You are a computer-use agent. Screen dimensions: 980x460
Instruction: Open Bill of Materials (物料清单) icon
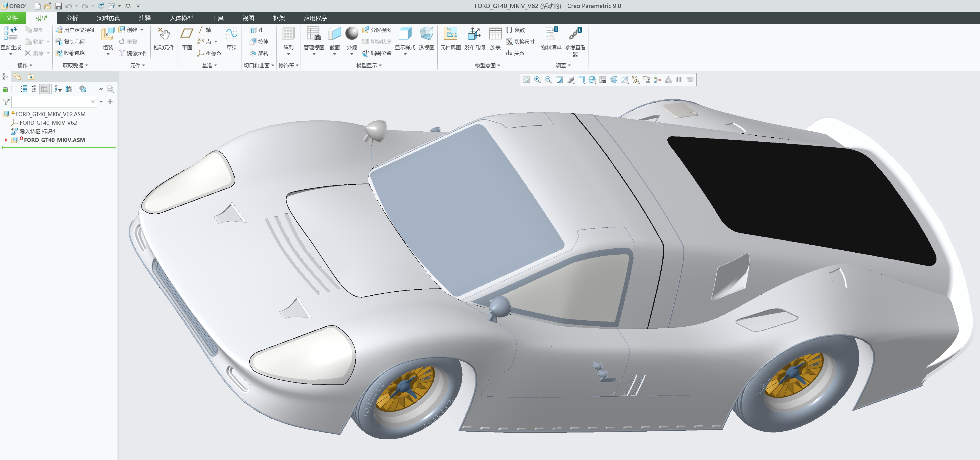pyautogui.click(x=551, y=34)
